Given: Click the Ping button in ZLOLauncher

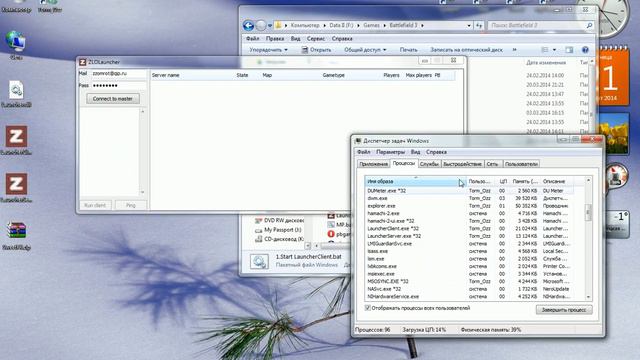Looking at the screenshot, I should tap(131, 205).
